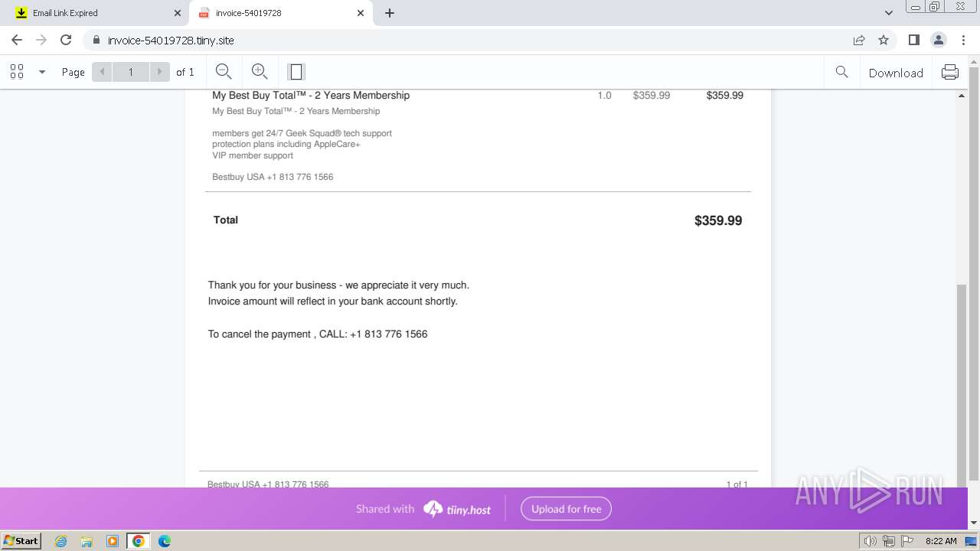
Task: Select Chrome in the taskbar
Action: click(139, 541)
